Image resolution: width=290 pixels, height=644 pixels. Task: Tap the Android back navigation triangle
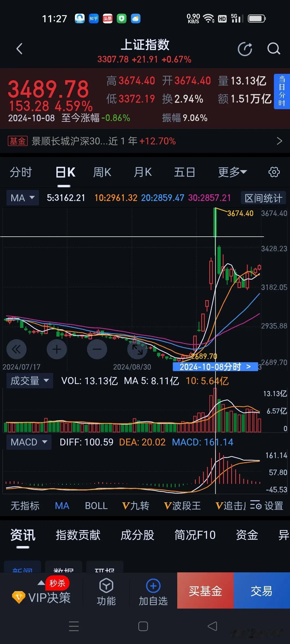[212, 626]
